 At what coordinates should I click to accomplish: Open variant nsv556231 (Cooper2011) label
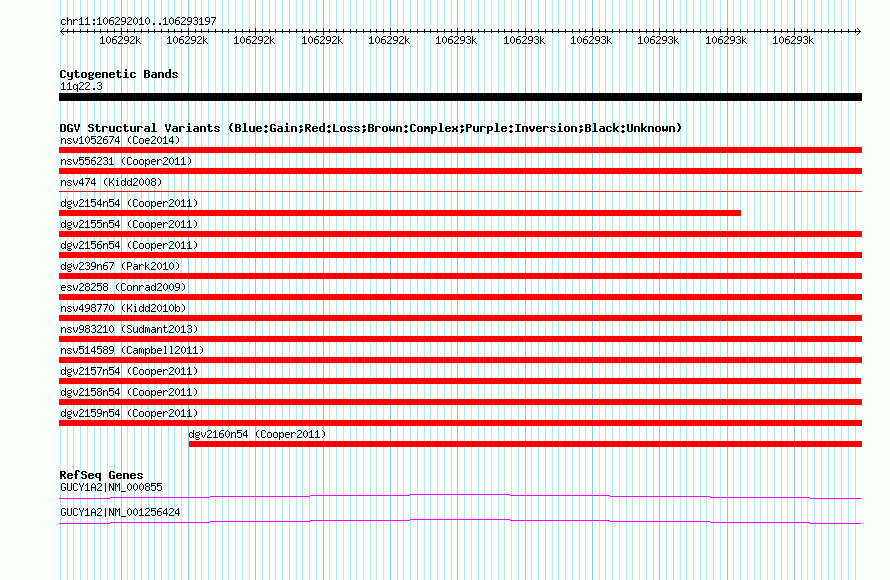point(126,161)
